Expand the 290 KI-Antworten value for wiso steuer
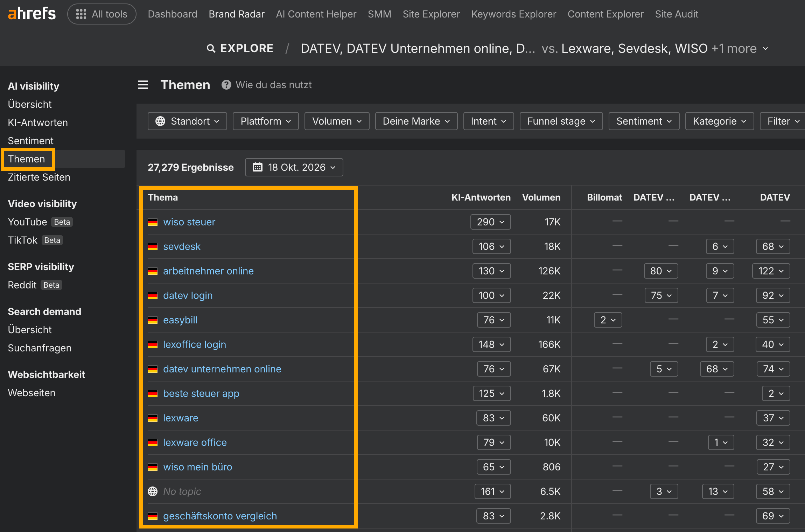Screen dimensions: 805x532 pyautogui.click(x=490, y=222)
